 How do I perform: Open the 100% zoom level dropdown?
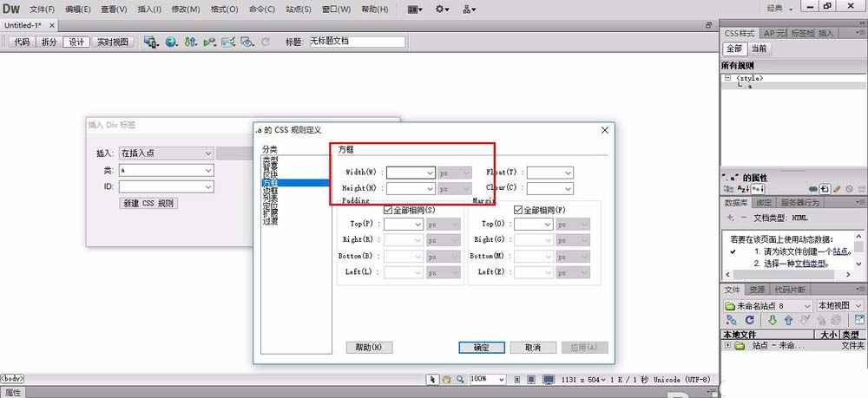[x=501, y=380]
